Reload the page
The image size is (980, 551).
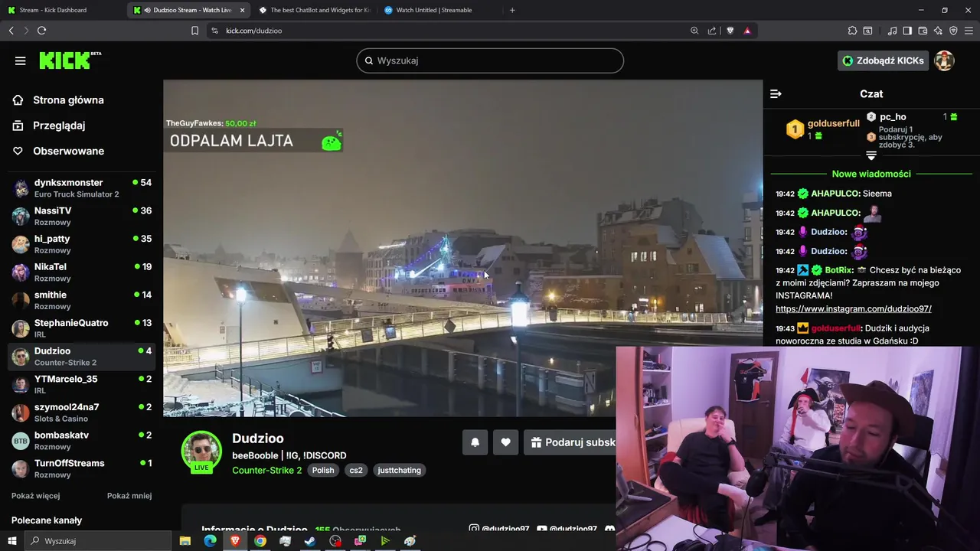click(41, 31)
